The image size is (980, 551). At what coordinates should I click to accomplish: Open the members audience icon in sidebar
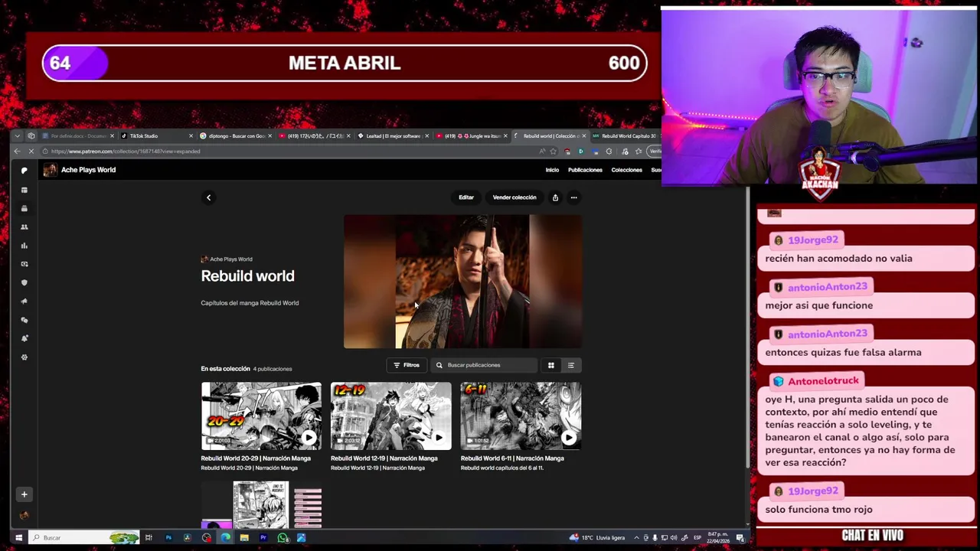tap(24, 227)
